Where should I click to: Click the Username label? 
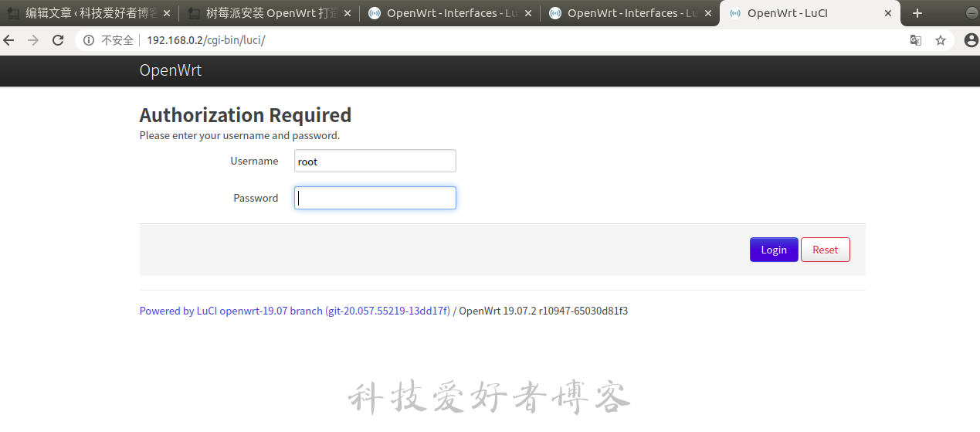(254, 161)
